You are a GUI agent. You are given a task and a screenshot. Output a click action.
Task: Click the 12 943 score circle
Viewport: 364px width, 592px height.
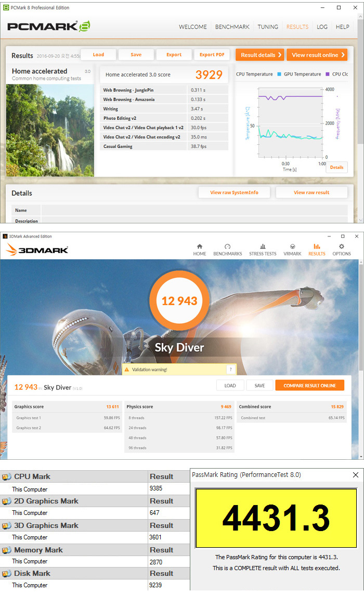click(x=179, y=301)
